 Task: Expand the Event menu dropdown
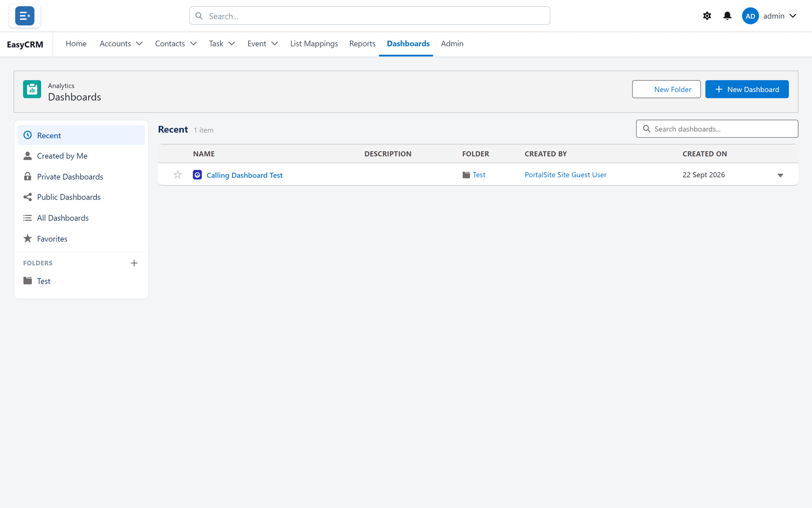coord(275,43)
